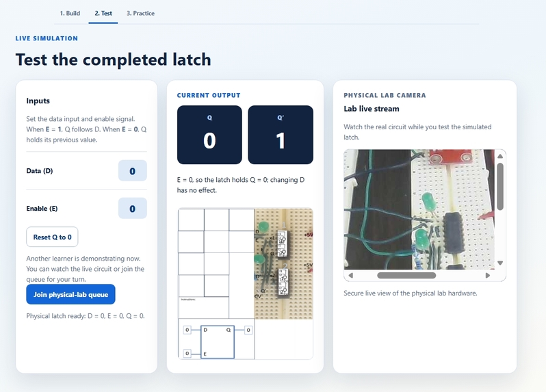Click 'Secure live view' caption text
Viewport: 546px width, 392px height.
coord(411,293)
